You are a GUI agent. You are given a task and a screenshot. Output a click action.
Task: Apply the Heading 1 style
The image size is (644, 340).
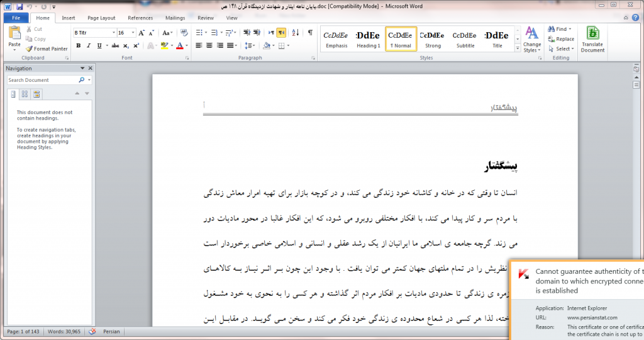(x=368, y=39)
